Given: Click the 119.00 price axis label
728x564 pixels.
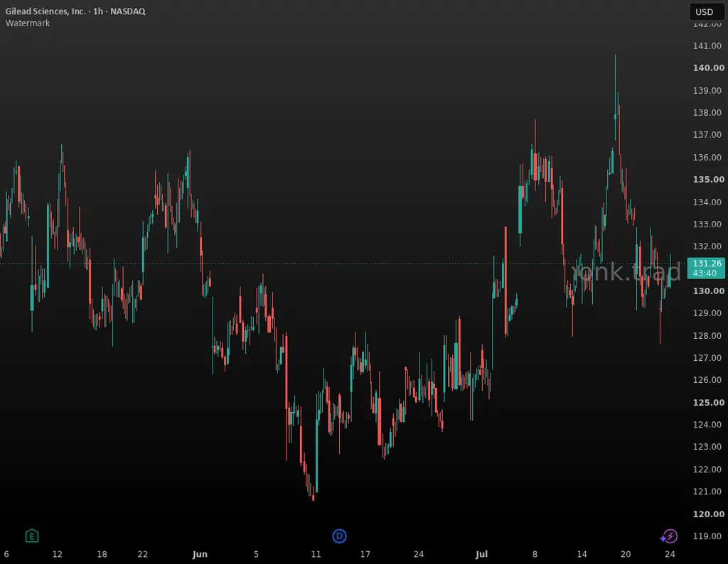Looking at the screenshot, I should [x=707, y=536].
